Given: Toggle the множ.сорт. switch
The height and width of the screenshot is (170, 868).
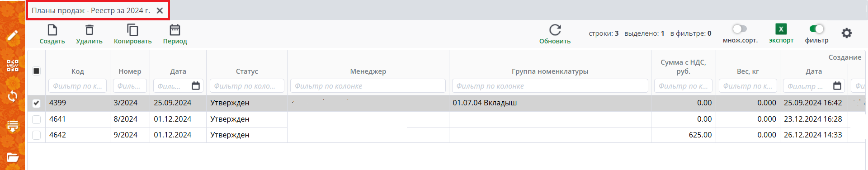Looking at the screenshot, I should click(740, 29).
